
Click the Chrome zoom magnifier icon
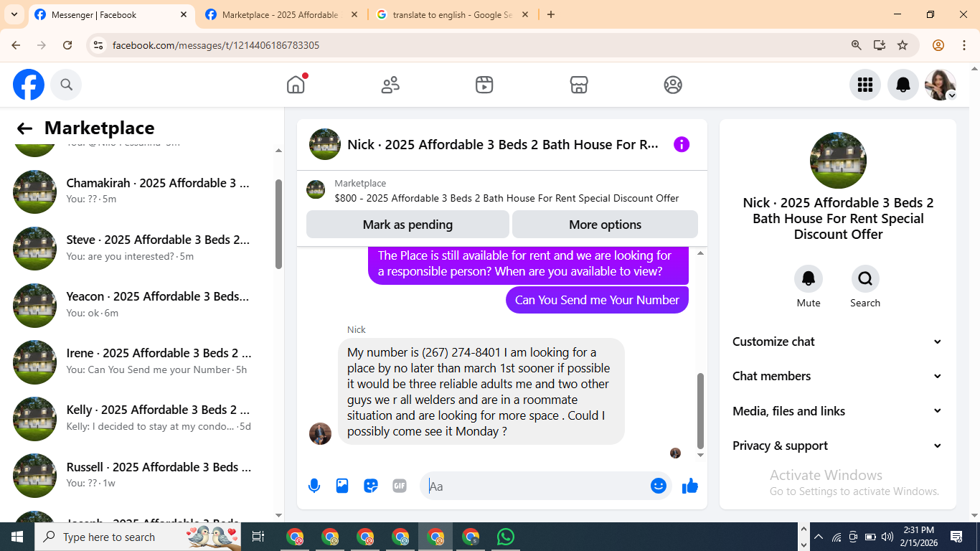click(x=856, y=44)
